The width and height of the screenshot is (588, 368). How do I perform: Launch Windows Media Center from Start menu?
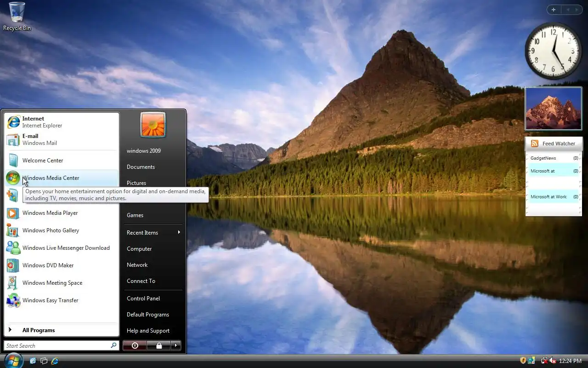62,178
